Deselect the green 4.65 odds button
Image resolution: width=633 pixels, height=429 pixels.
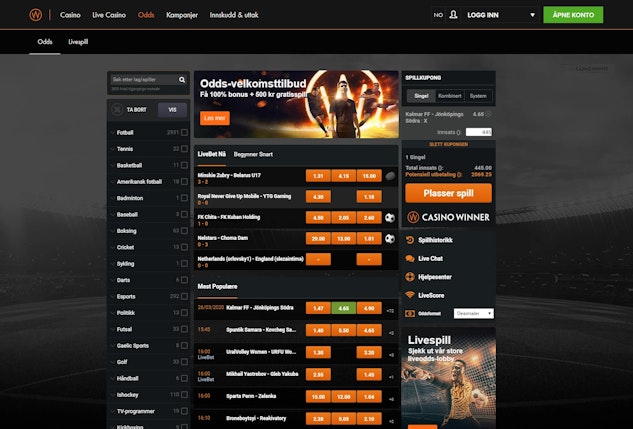344,308
